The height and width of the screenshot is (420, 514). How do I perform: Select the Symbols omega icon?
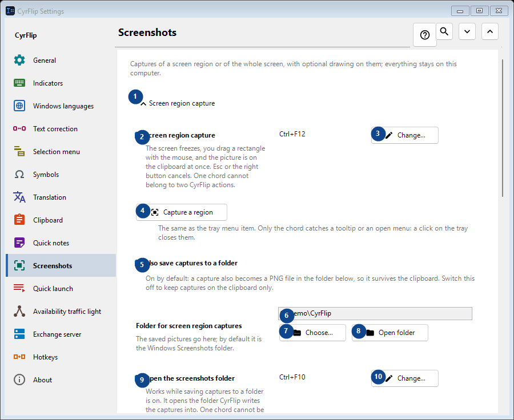coord(19,174)
